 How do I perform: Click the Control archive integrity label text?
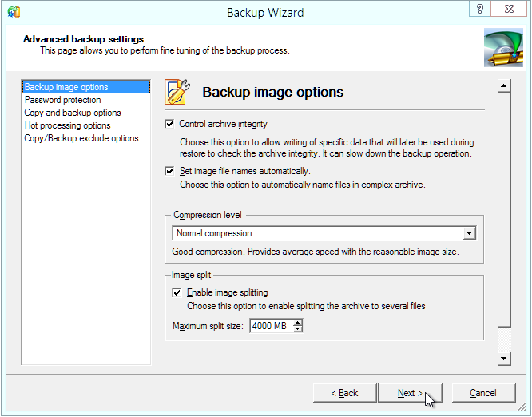coord(223,124)
